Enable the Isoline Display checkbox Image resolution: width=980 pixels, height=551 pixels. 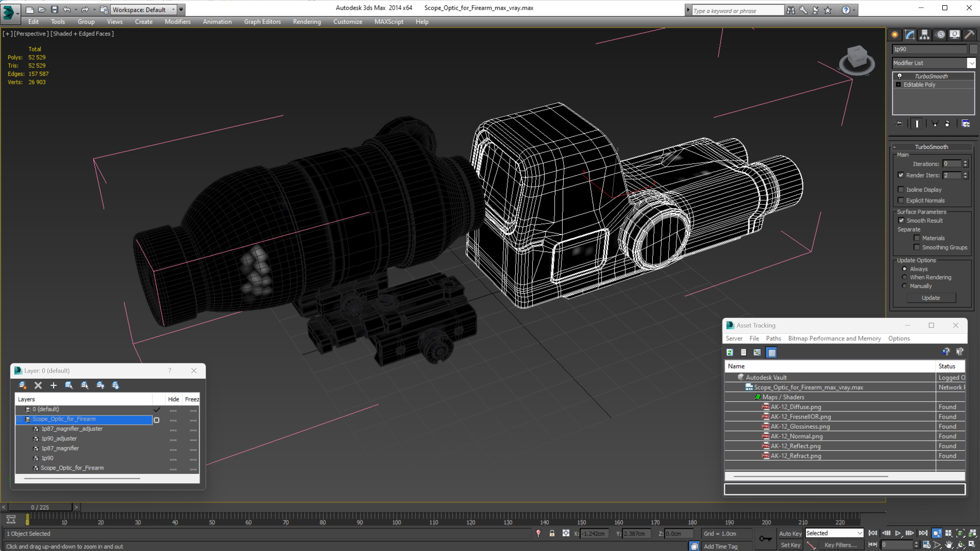(901, 190)
